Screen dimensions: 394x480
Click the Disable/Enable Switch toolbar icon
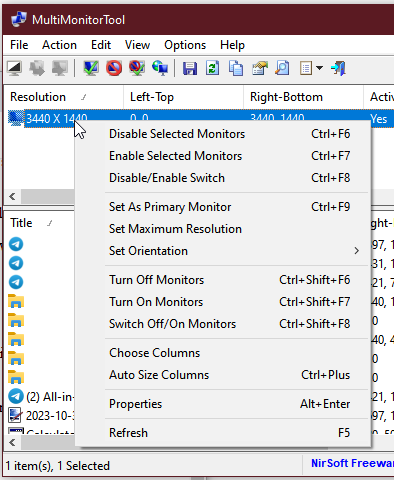(x=137, y=68)
